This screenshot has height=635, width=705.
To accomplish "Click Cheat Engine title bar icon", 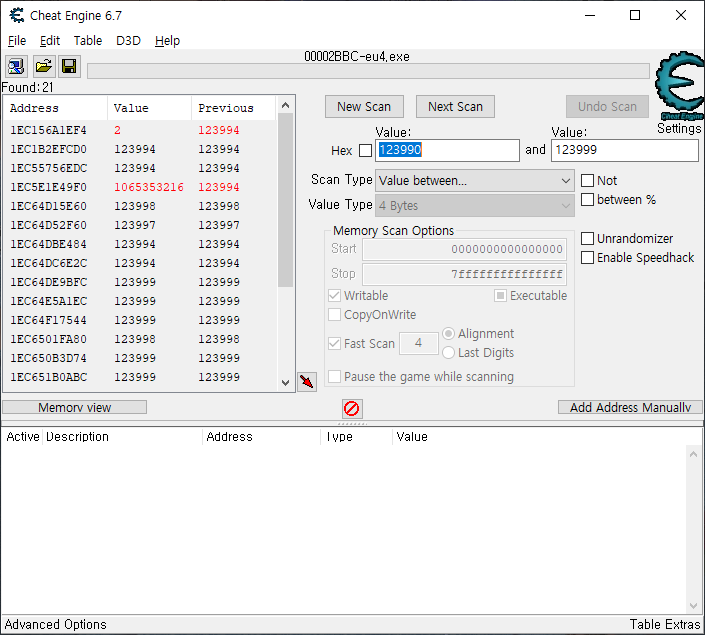I will 17,15.
